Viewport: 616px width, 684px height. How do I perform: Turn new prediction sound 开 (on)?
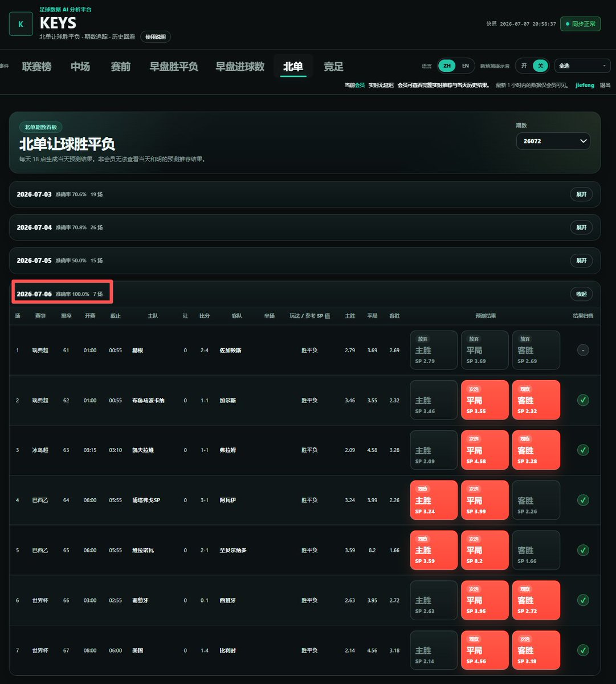pos(524,66)
